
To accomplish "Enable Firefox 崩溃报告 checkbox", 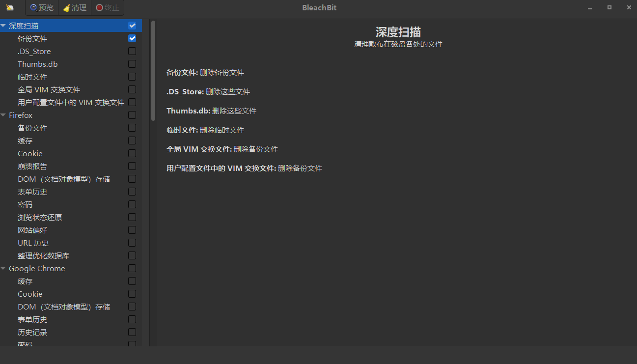I will click(x=132, y=166).
